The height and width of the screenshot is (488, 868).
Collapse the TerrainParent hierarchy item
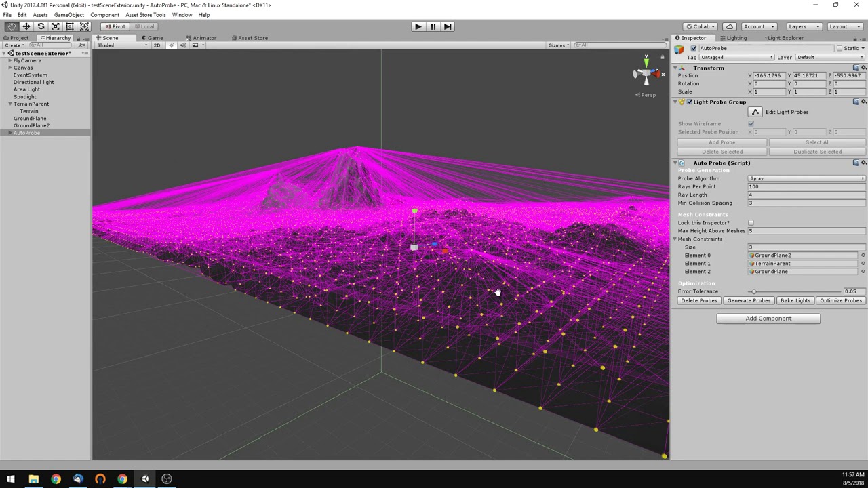point(10,104)
